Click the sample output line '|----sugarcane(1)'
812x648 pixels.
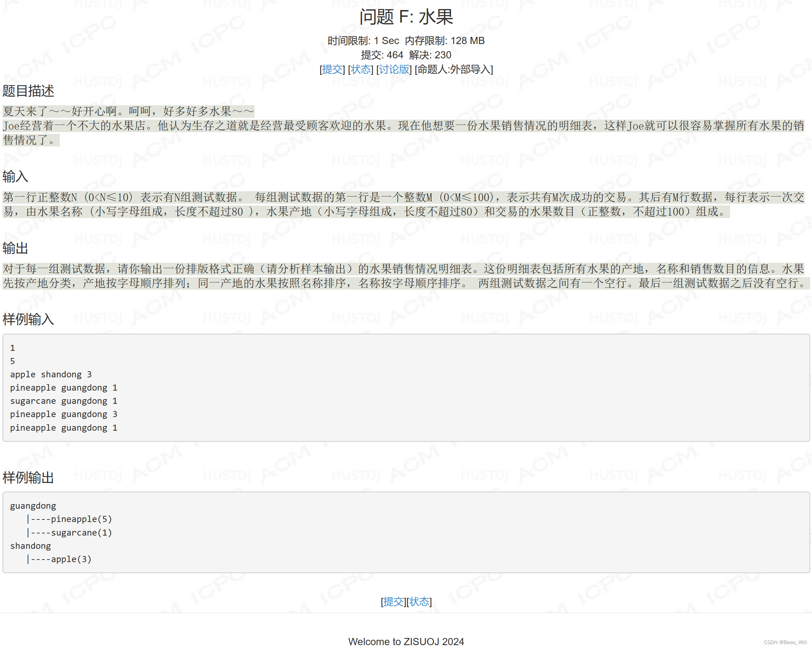(x=69, y=532)
